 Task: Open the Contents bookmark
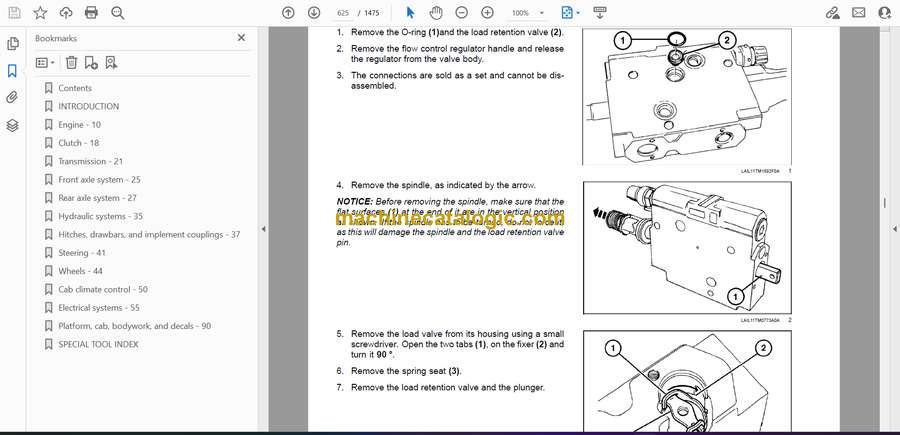pyautogui.click(x=75, y=88)
